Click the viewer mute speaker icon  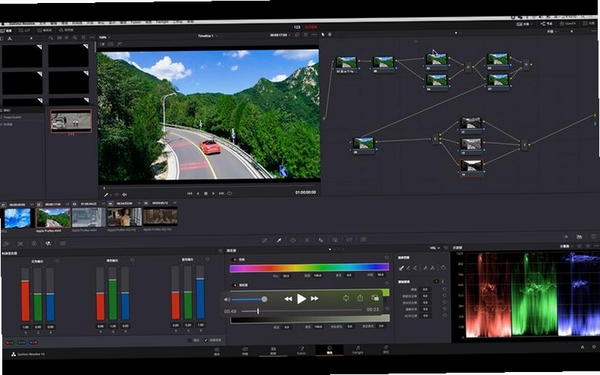[124, 194]
